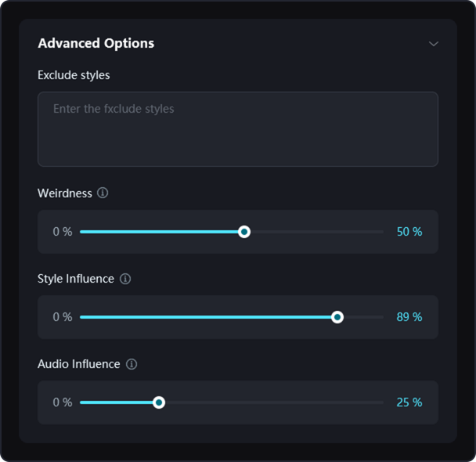The image size is (476, 462).
Task: Select the Weirdness 50 % value
Action: point(409,232)
